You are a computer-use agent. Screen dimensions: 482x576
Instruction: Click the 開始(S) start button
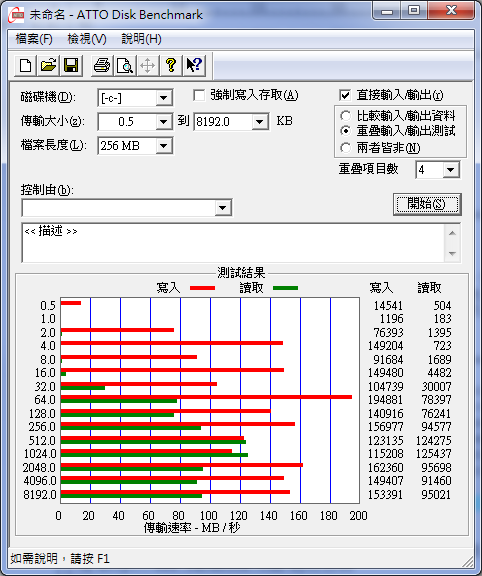point(427,204)
